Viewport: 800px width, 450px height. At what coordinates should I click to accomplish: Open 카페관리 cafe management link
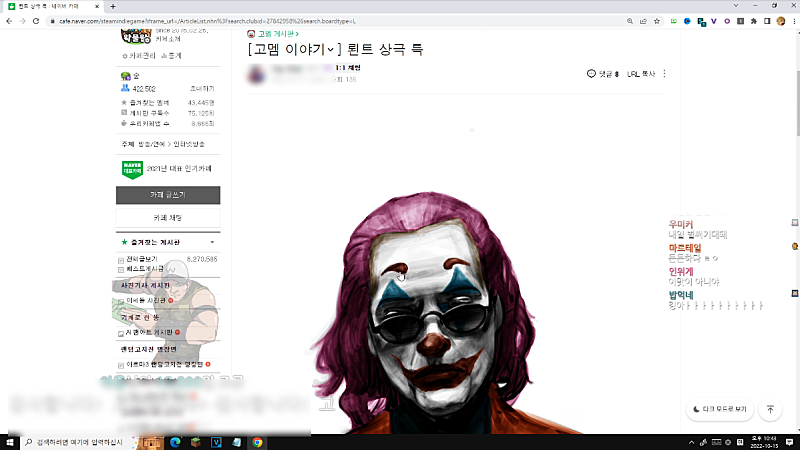point(139,56)
